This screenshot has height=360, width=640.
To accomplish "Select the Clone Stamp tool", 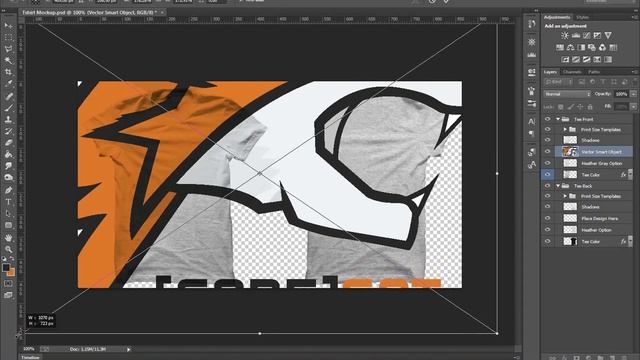I will coord(8,120).
